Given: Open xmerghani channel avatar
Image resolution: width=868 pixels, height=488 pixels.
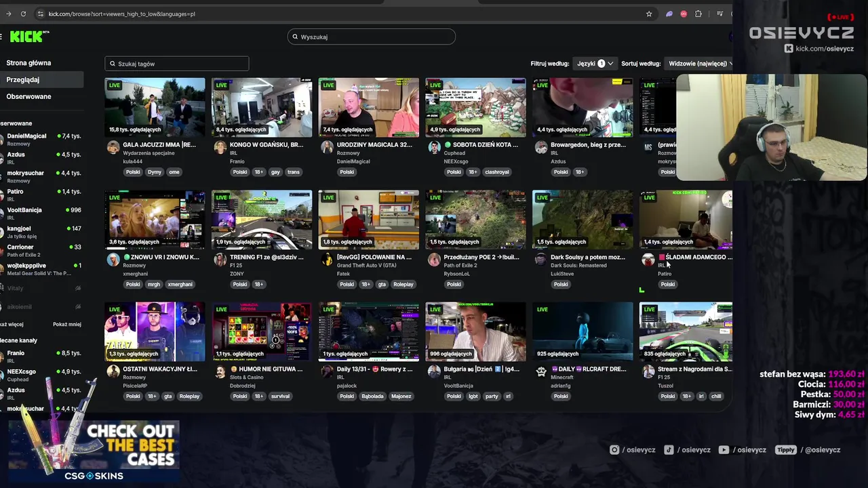Looking at the screenshot, I should tap(113, 260).
